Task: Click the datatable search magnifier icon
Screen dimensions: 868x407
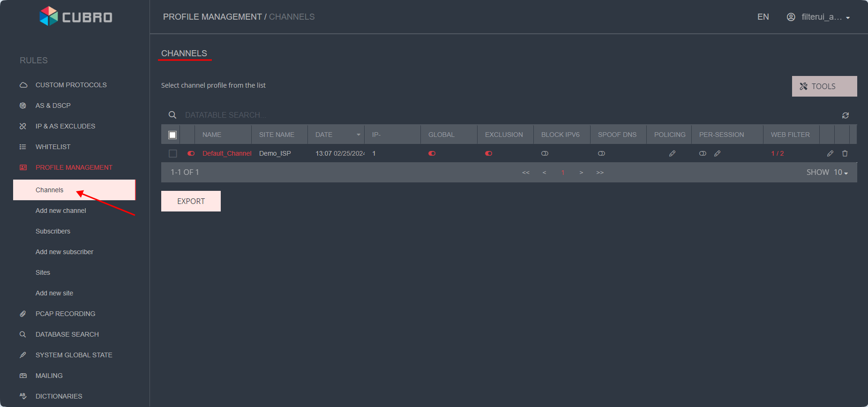Action: click(x=172, y=115)
